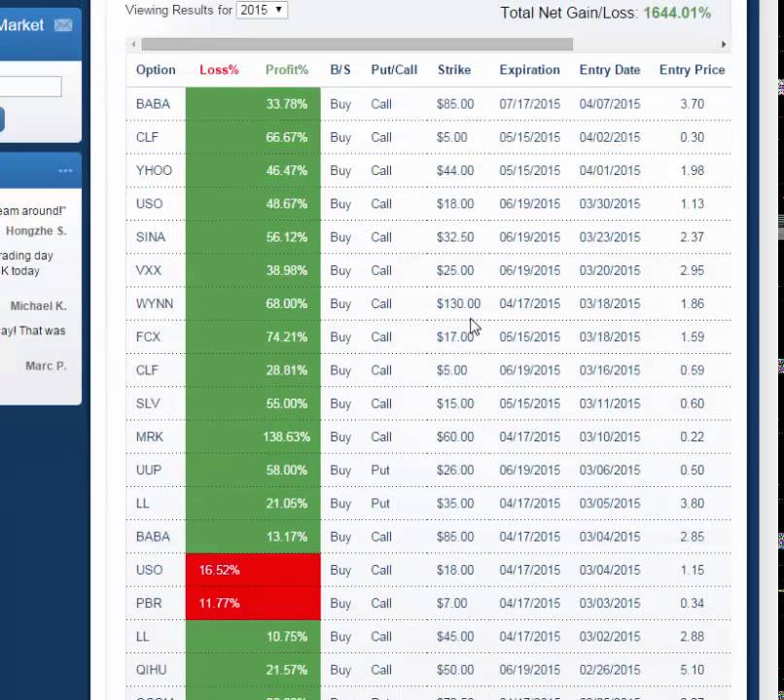Click the testimonial author Michael K.
This screenshot has height=700, width=784.
tap(39, 306)
